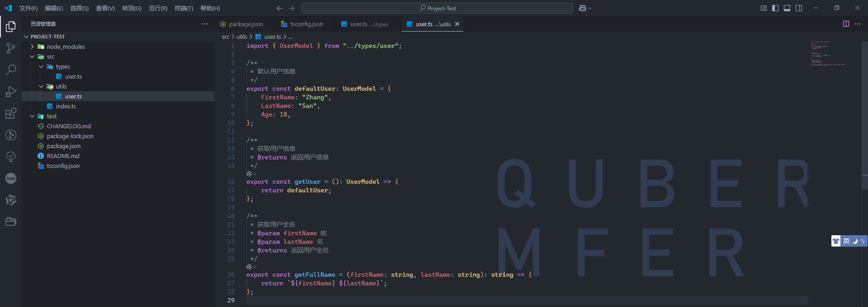Open index.ts in the explorer

tap(66, 106)
